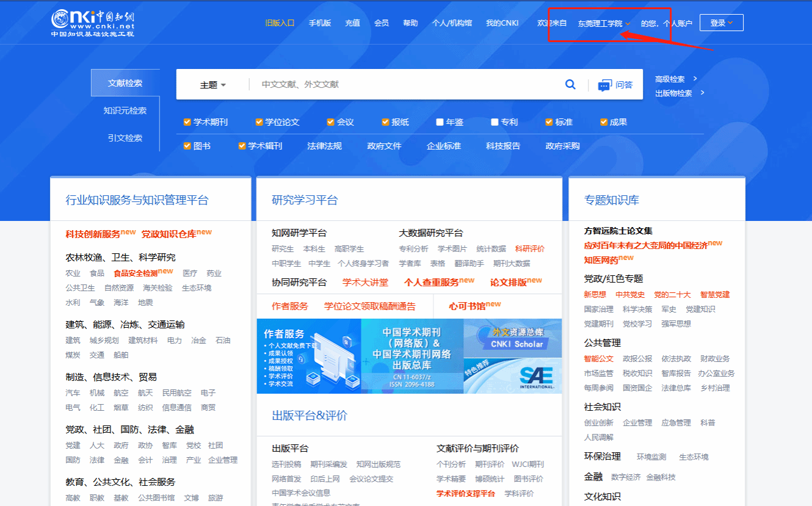Uncheck the 学术辑刊 checkbox
The height and width of the screenshot is (506, 812).
(242, 146)
